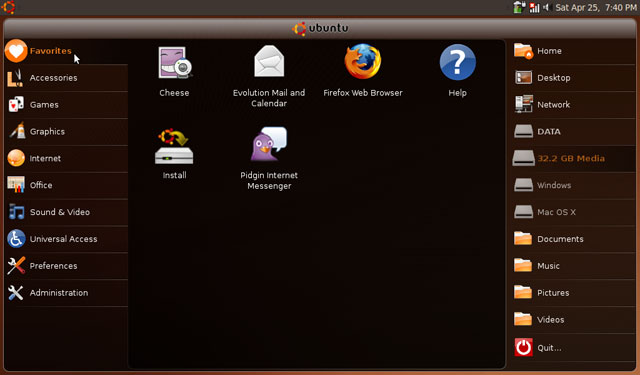Open the Videos folder
The height and width of the screenshot is (375, 640).
point(573,320)
